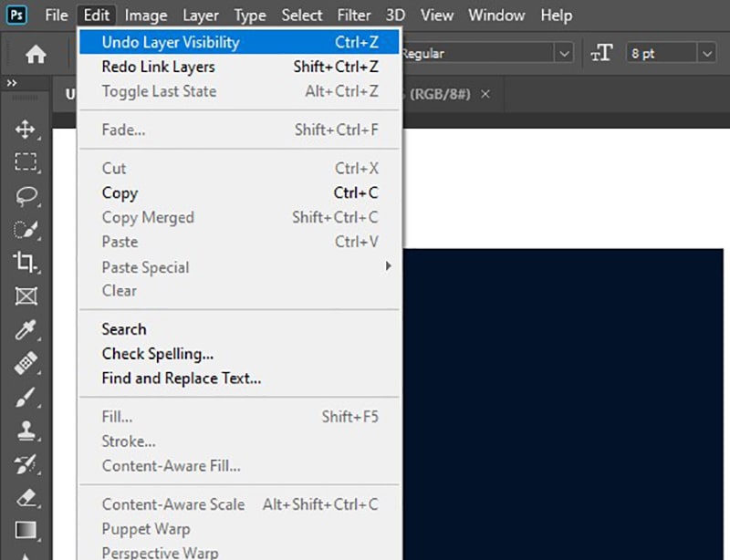Screen dimensions: 730x560
Task: Open the Regular font style dropdown
Action: [563, 53]
